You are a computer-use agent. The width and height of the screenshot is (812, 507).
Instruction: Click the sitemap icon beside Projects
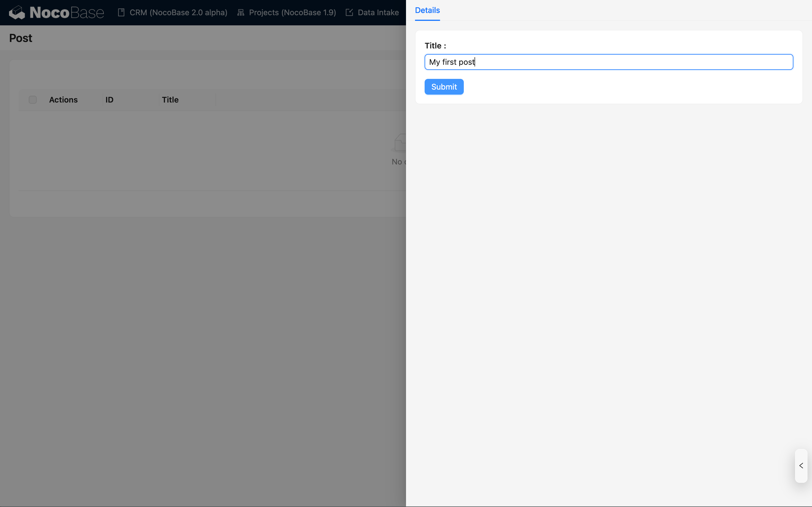point(240,12)
